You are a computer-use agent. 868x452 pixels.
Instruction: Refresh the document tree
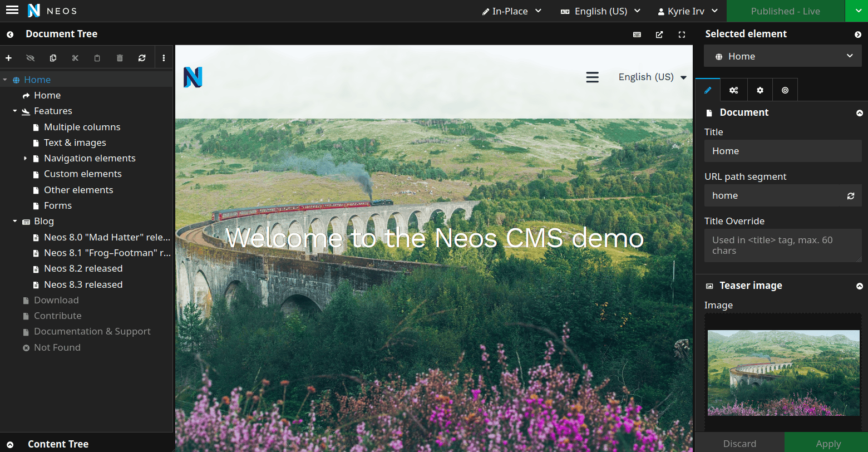coord(142,58)
